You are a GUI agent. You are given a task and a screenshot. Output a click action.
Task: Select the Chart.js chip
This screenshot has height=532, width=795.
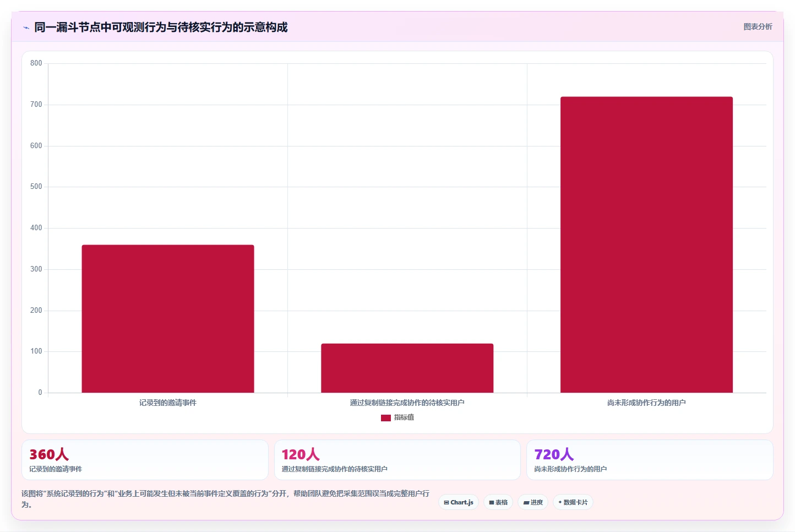click(459, 502)
